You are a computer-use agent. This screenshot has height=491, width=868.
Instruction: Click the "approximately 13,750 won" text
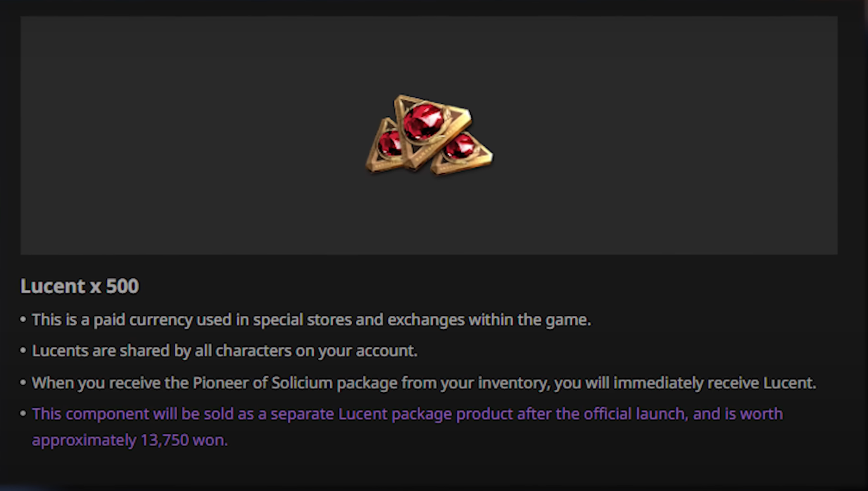pos(130,440)
